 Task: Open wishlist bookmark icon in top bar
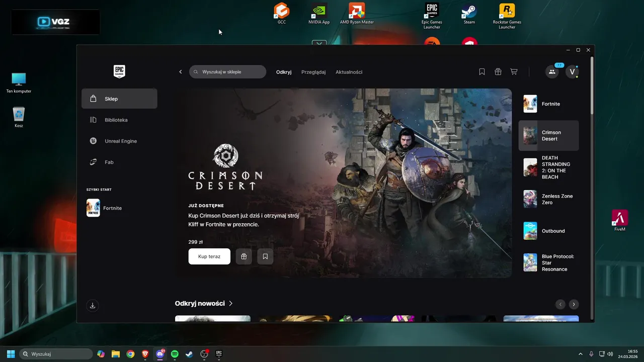pos(482,72)
